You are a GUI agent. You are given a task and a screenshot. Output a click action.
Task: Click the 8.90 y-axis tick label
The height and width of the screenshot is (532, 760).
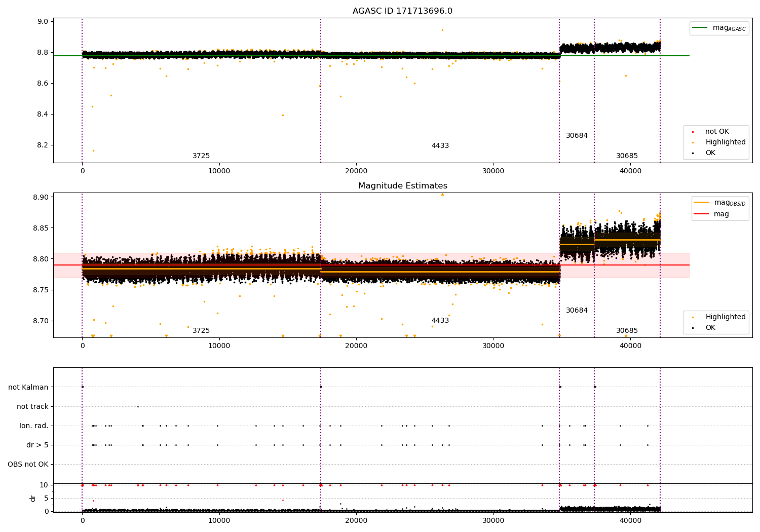(x=41, y=198)
